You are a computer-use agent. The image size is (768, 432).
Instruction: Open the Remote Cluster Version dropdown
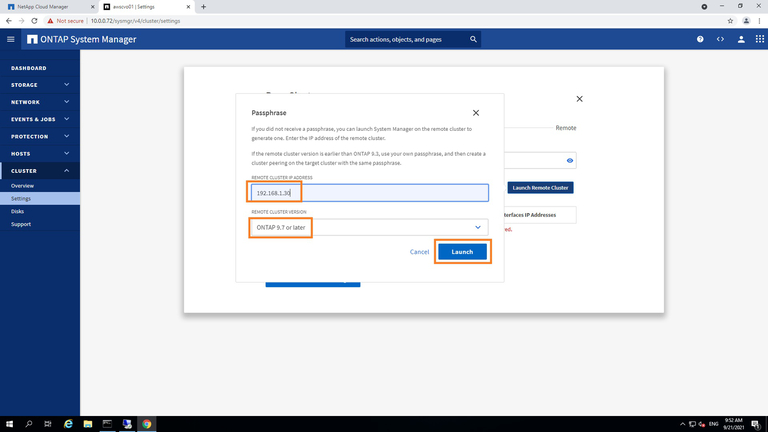coord(369,228)
